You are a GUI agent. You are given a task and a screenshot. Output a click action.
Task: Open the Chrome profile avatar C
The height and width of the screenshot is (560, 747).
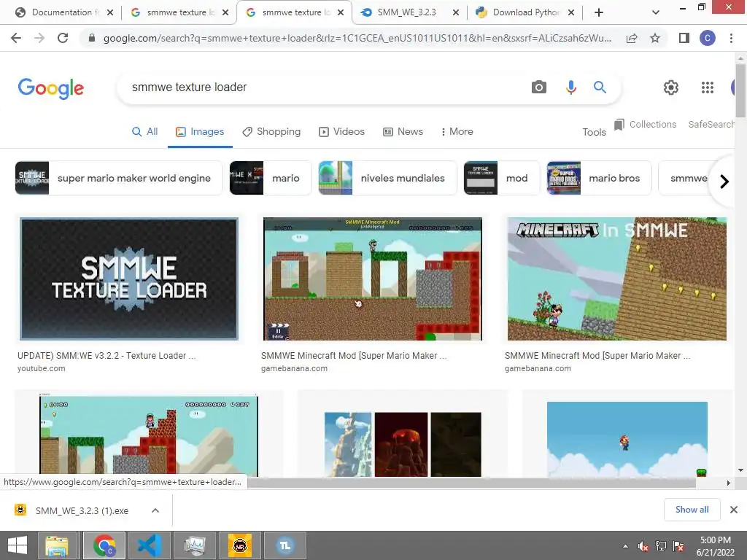coord(708,38)
